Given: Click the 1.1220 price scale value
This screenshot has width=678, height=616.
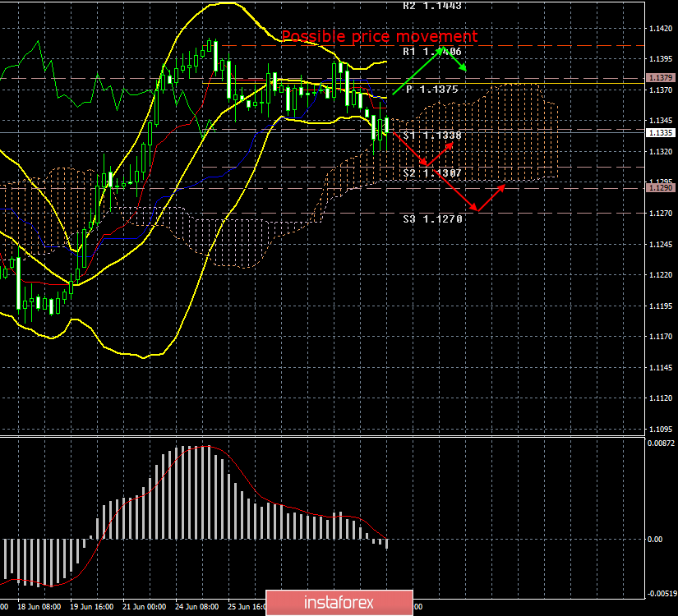Looking at the screenshot, I should point(661,275).
